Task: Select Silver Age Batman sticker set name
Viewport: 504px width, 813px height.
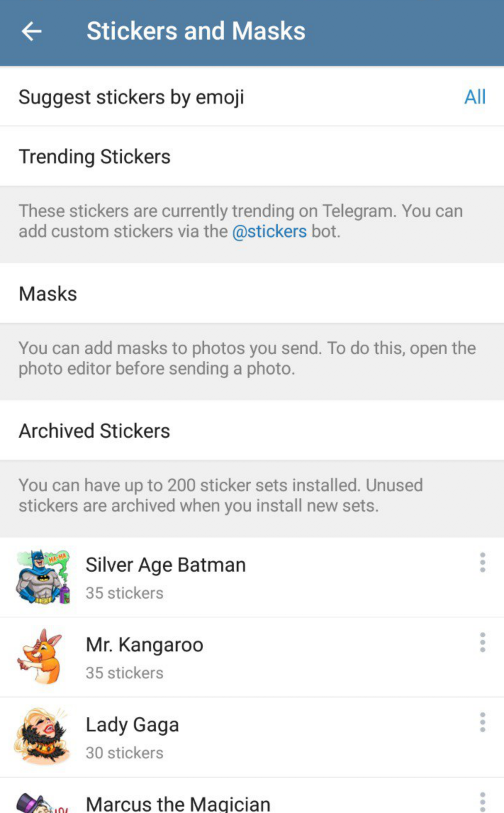Action: [165, 565]
